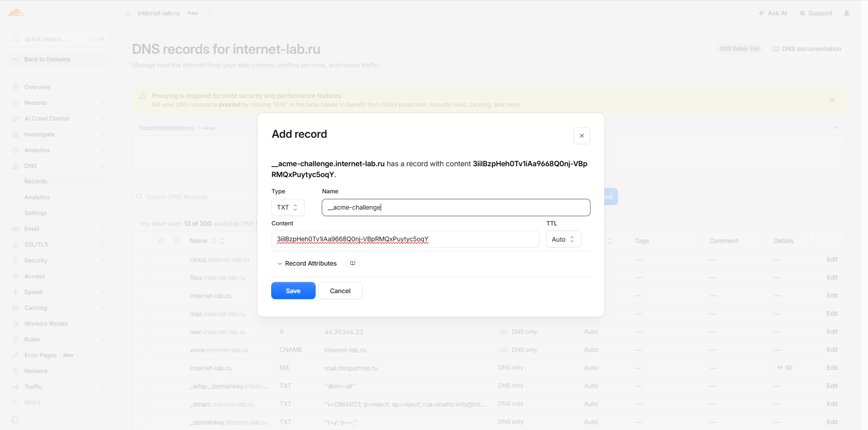Select the cloud.internet-lab.ru row checkbox
Viewport: 868px width, 430px height.
(x=142, y=260)
